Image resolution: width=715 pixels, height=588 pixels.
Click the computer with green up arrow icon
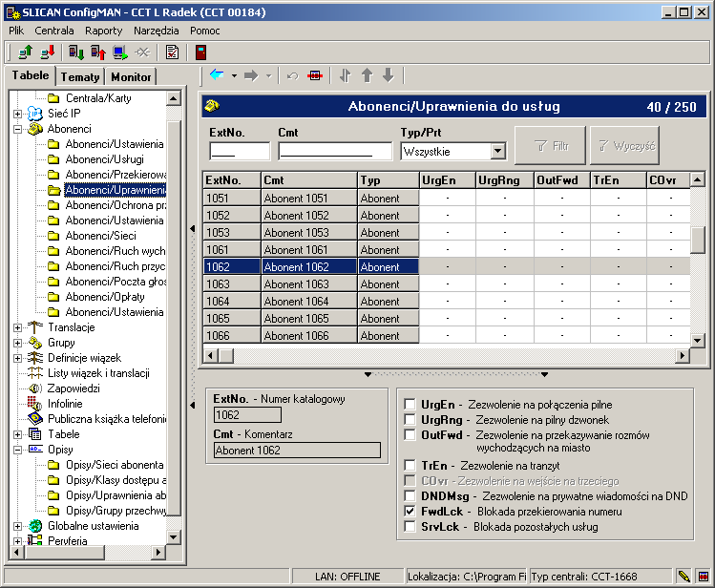[26, 52]
